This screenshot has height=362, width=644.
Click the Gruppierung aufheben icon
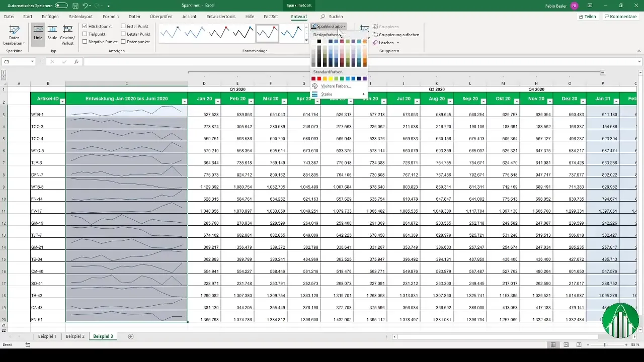375,35
